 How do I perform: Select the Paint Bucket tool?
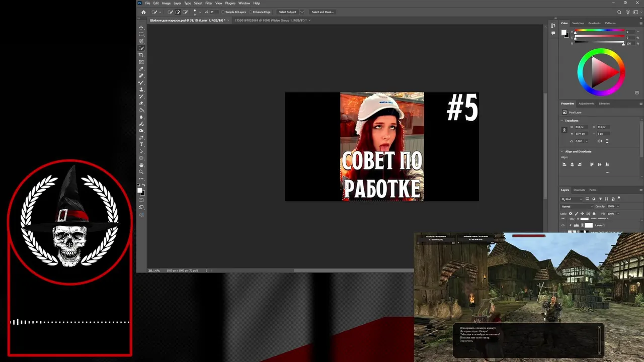pos(141,110)
